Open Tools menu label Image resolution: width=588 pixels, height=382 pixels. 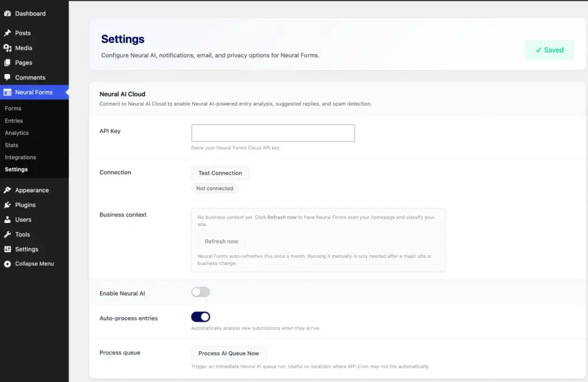pyautogui.click(x=22, y=234)
